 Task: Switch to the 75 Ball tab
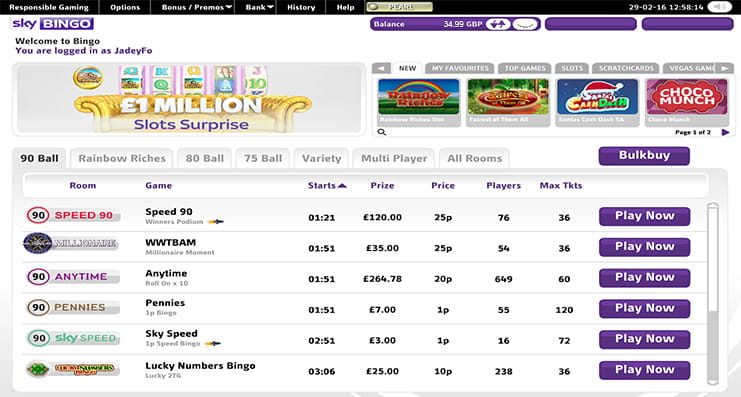point(263,158)
